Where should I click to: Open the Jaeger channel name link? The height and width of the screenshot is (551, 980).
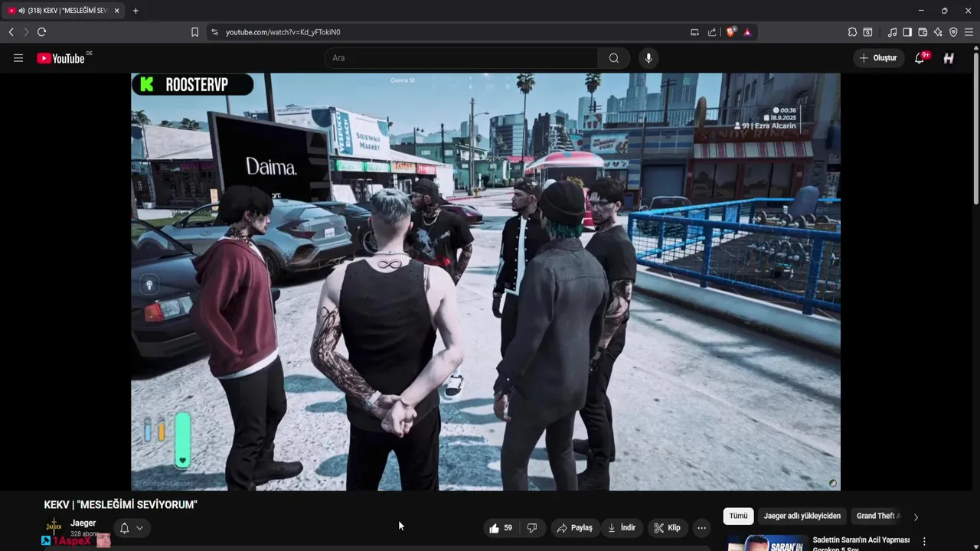point(83,523)
